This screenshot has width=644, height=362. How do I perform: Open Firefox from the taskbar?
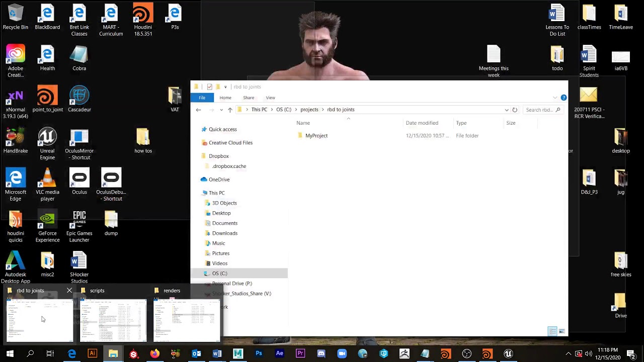click(x=154, y=354)
